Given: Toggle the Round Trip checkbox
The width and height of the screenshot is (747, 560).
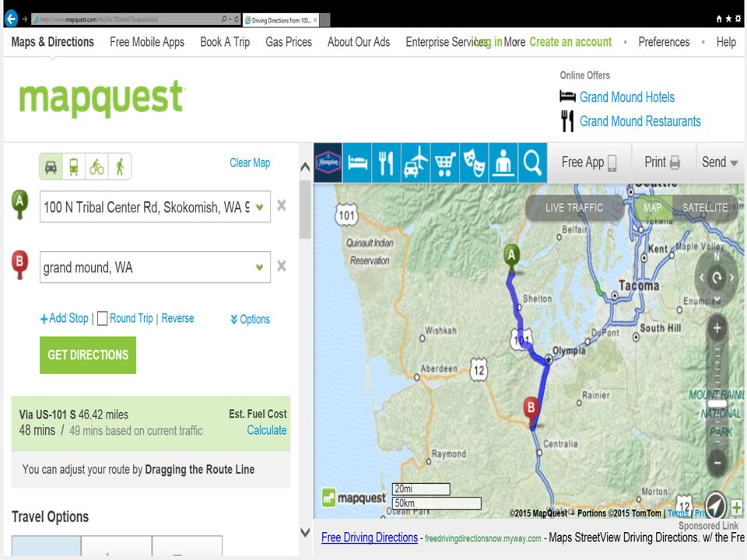Looking at the screenshot, I should point(102,319).
